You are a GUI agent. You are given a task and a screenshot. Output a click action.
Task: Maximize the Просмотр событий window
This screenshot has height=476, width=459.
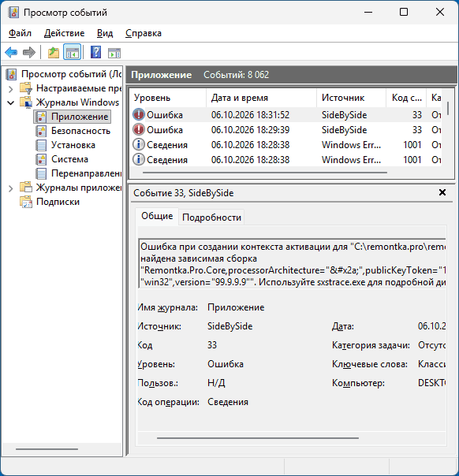coord(404,12)
